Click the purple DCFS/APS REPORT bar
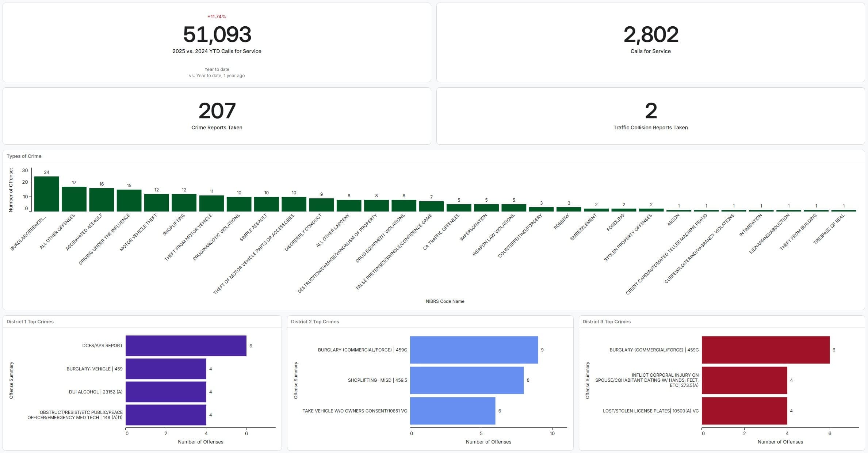Viewport: 868px width, 453px height. pos(186,346)
